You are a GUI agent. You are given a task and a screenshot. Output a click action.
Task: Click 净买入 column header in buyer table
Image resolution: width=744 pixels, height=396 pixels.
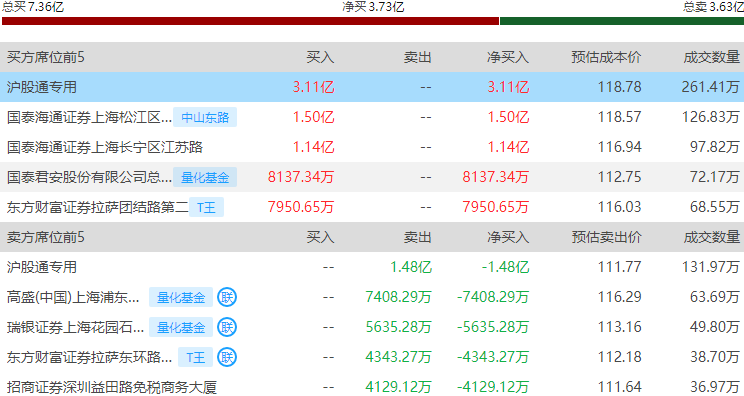click(508, 57)
